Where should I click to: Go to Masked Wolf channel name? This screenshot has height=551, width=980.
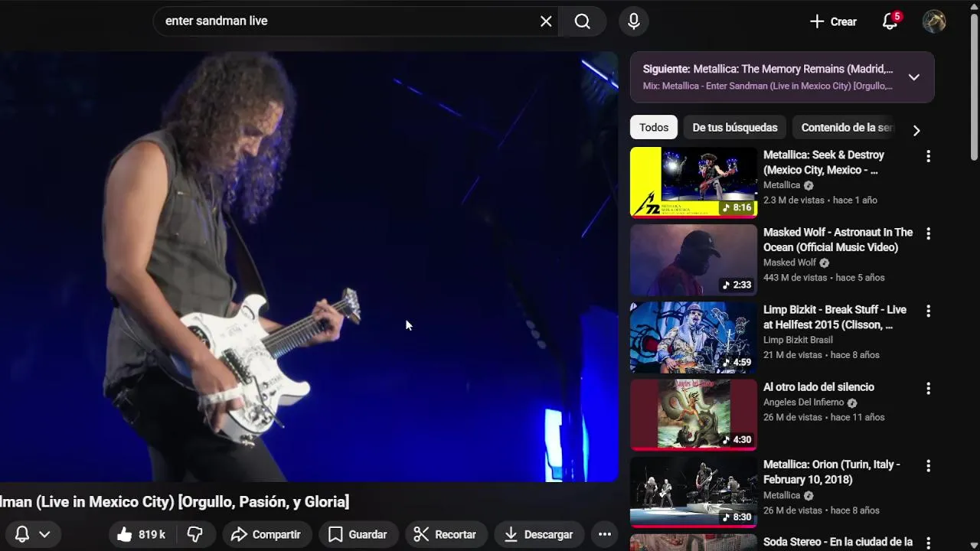pyautogui.click(x=789, y=262)
